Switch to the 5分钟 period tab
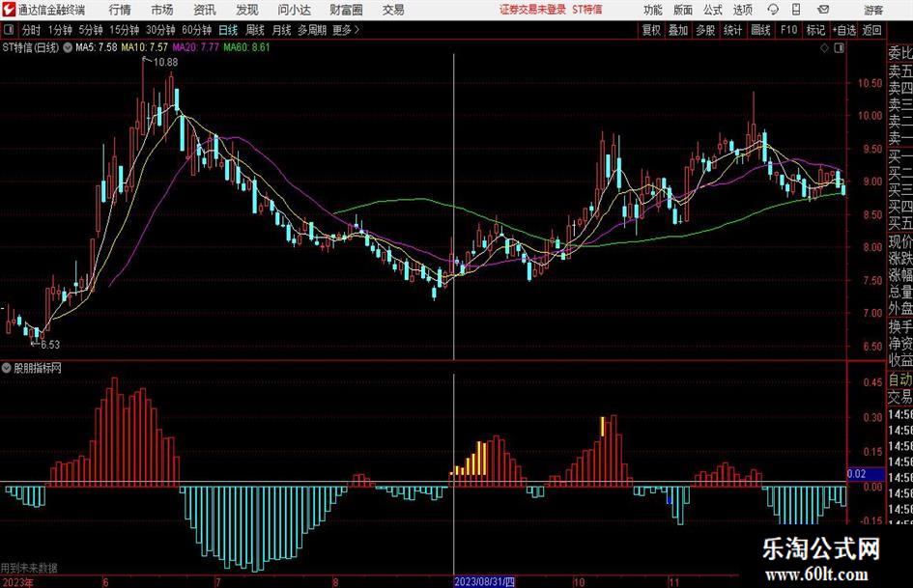 tap(90, 30)
